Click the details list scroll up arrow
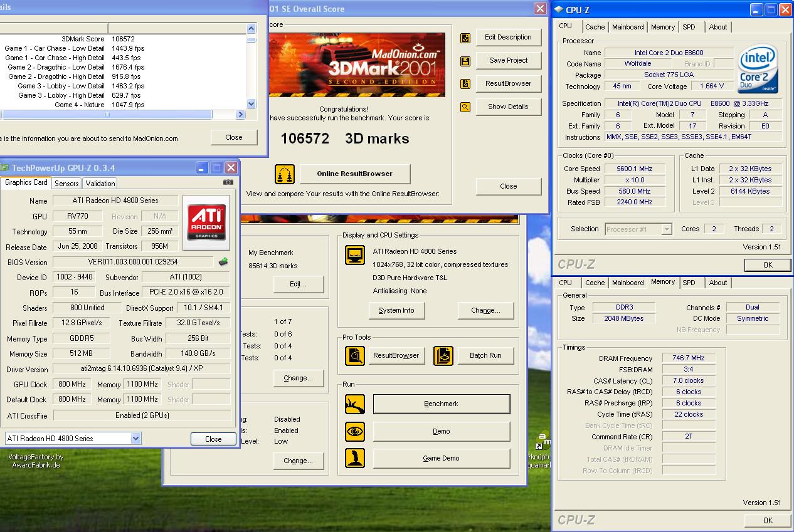 click(x=251, y=29)
